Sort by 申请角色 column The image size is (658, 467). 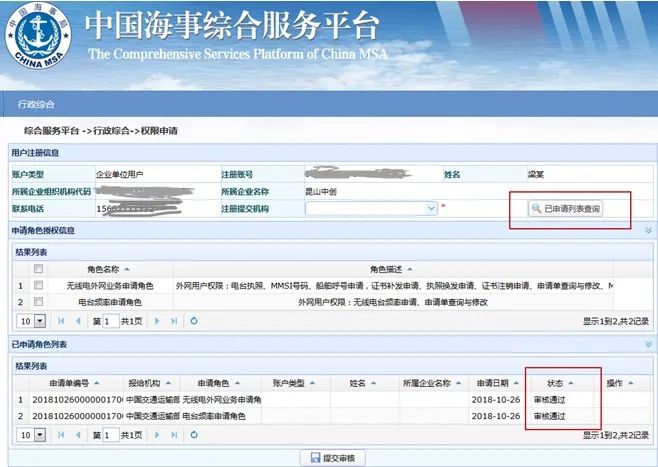click(218, 383)
